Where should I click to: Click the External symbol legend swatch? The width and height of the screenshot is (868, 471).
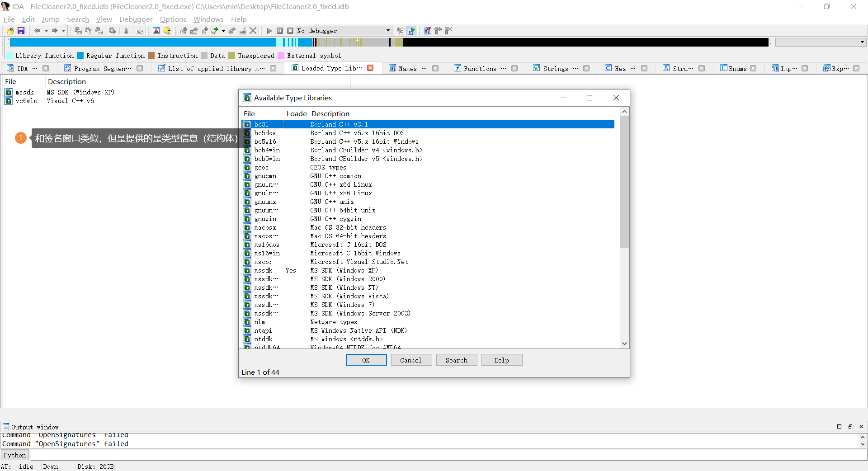click(x=281, y=55)
